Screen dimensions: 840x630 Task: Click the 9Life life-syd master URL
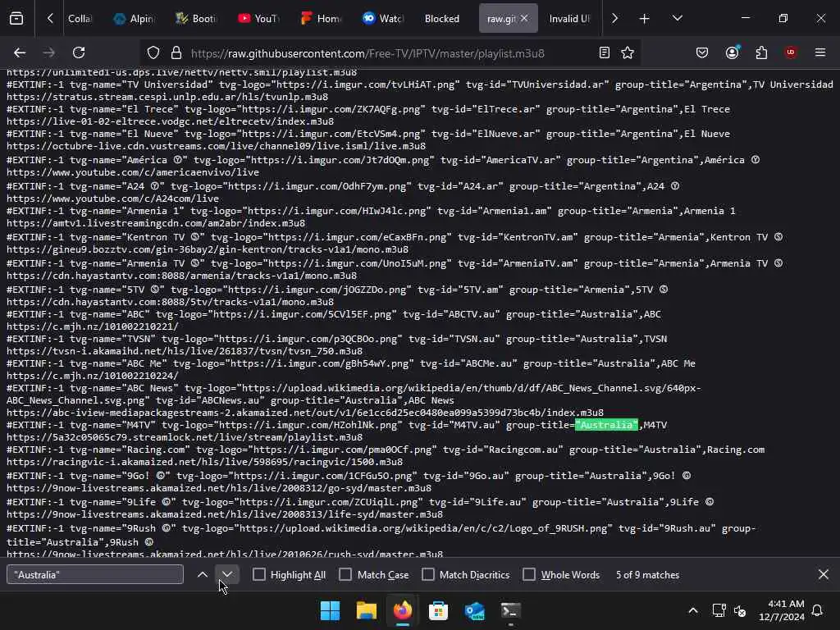225,514
